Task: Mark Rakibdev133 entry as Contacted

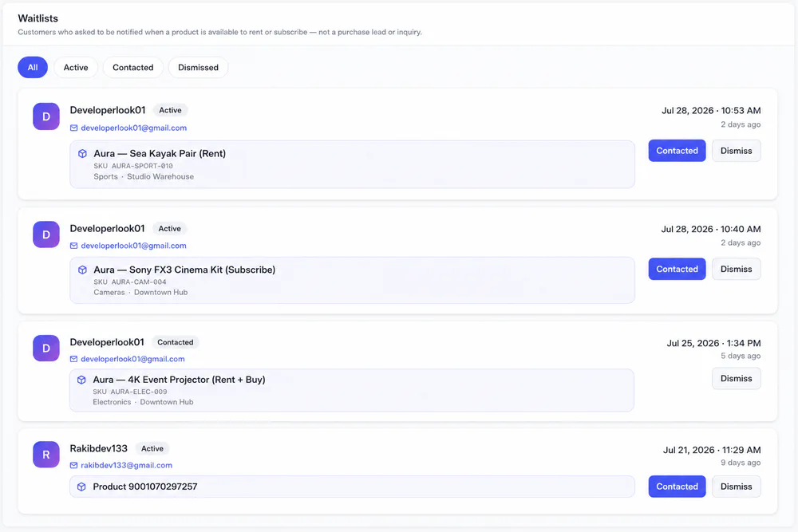Action: coord(677,487)
